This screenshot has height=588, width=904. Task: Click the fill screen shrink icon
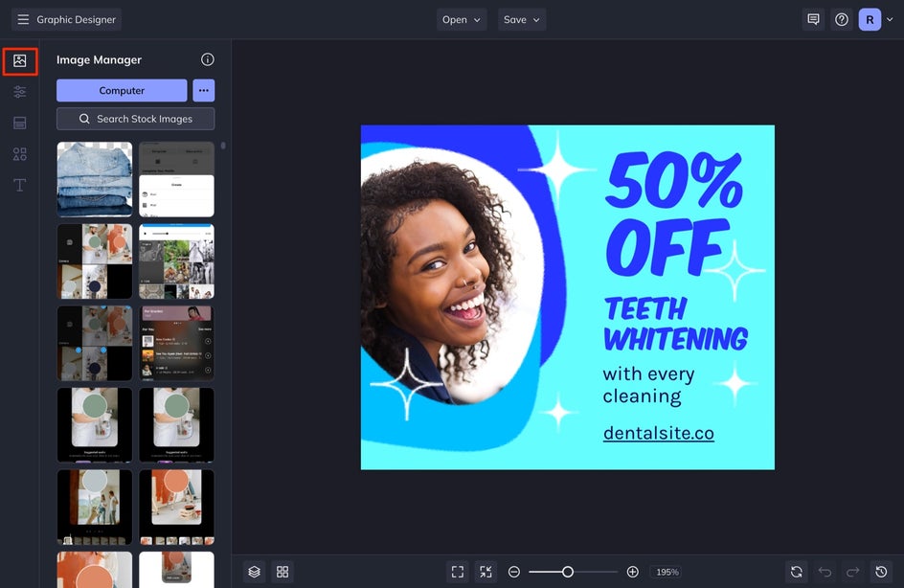(486, 572)
